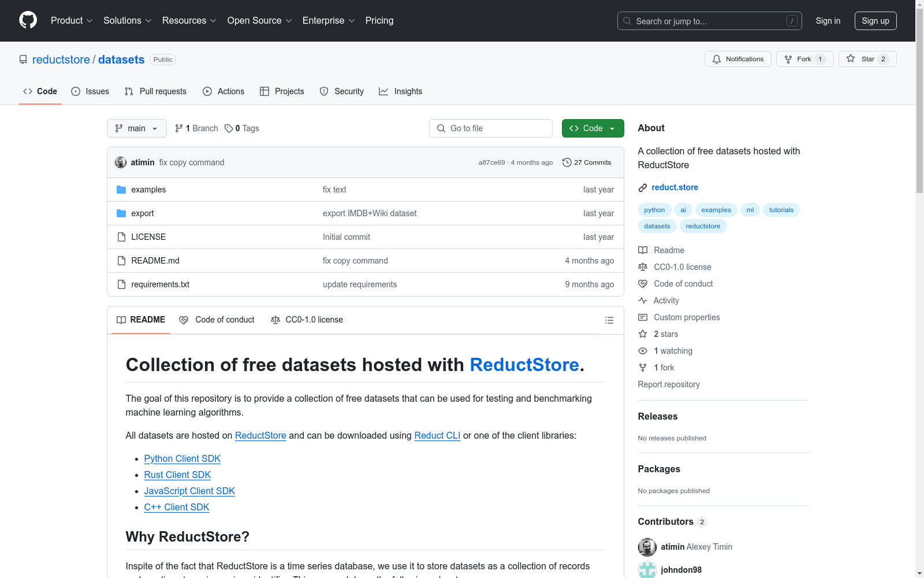Select the CC0-1.0 license README tab
The image size is (924, 578).
point(307,320)
